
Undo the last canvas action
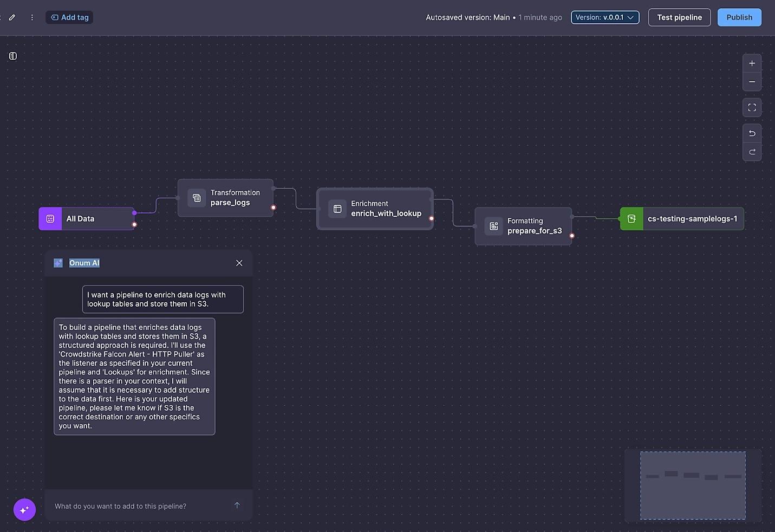point(752,133)
